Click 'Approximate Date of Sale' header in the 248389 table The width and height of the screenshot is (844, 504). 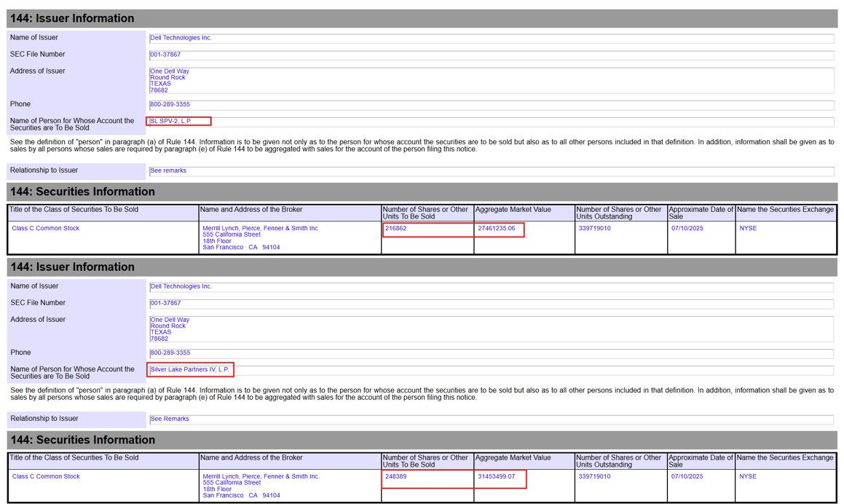pos(701,461)
